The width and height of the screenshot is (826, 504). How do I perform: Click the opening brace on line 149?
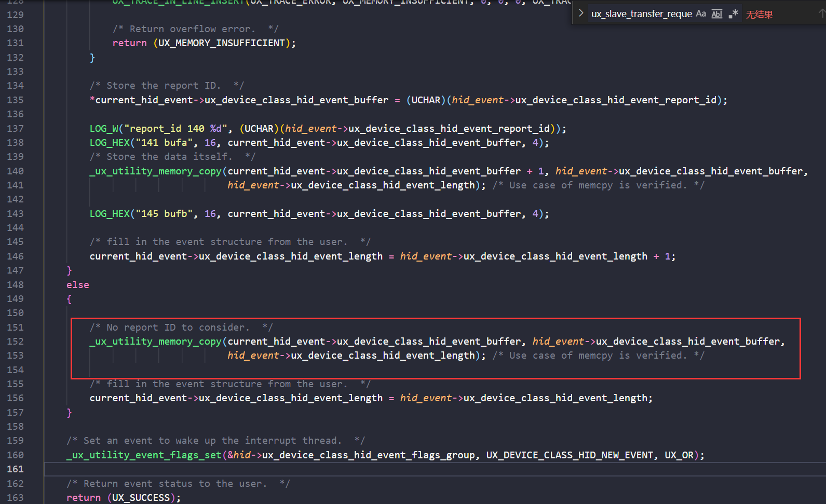[69, 299]
